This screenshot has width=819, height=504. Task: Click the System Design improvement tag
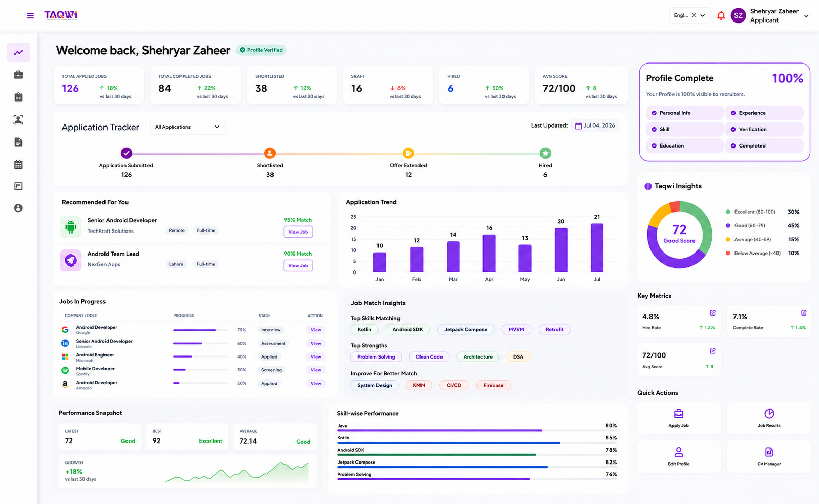[374, 385]
